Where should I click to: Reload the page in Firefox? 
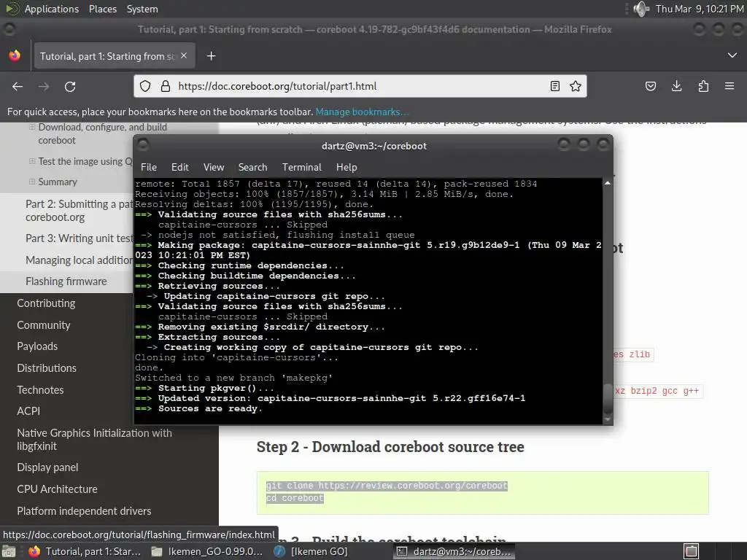[x=70, y=86]
